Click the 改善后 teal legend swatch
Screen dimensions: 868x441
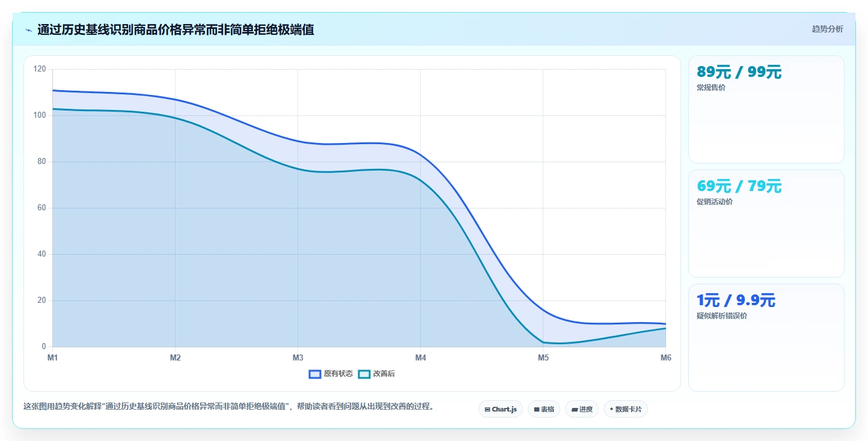point(364,374)
